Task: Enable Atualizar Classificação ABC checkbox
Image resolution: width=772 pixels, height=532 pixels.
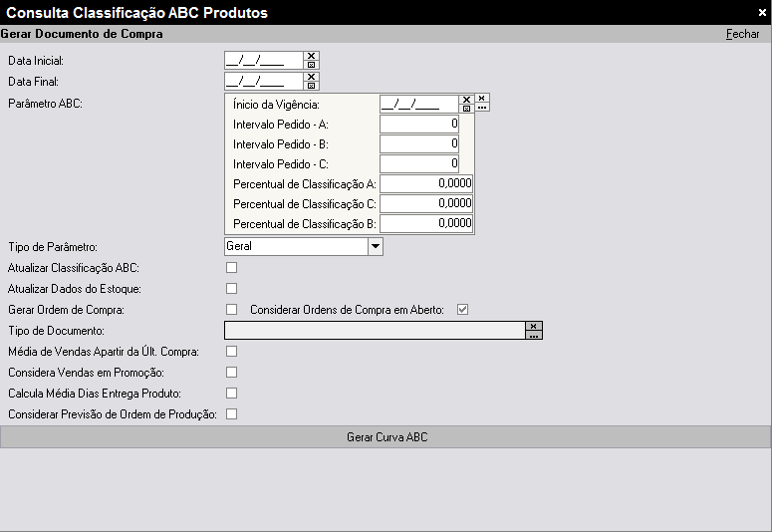Action: 231,267
